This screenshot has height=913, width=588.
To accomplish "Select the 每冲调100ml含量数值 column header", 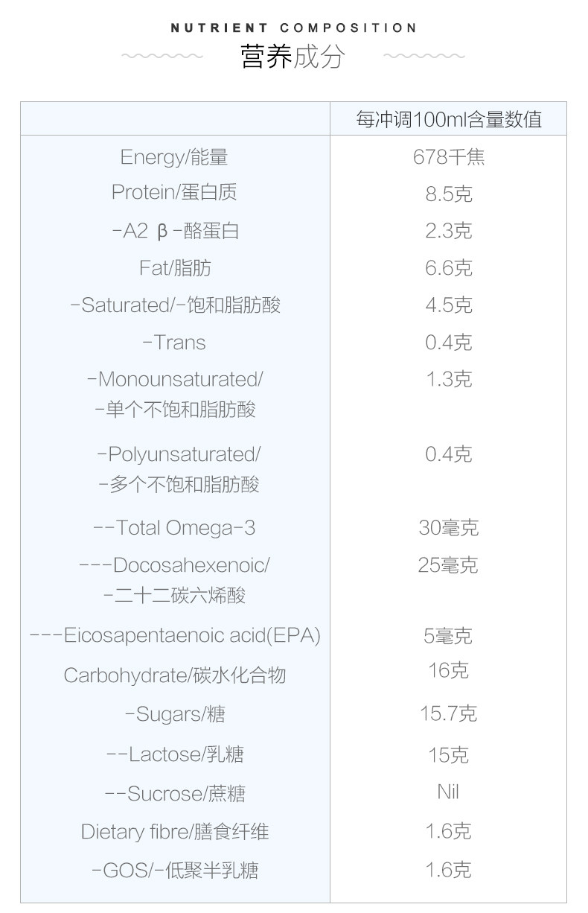I will click(449, 119).
